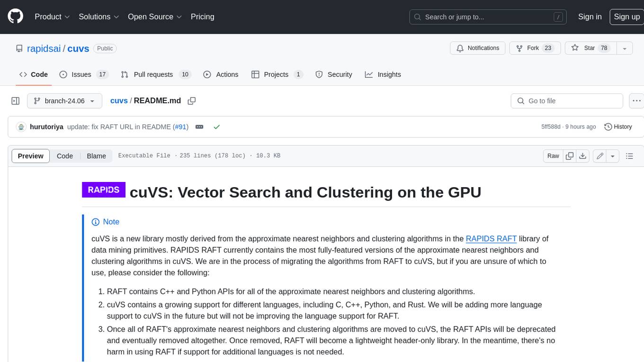The height and width of the screenshot is (362, 644).
Task: Expand the file tree side panel
Action: click(15, 101)
